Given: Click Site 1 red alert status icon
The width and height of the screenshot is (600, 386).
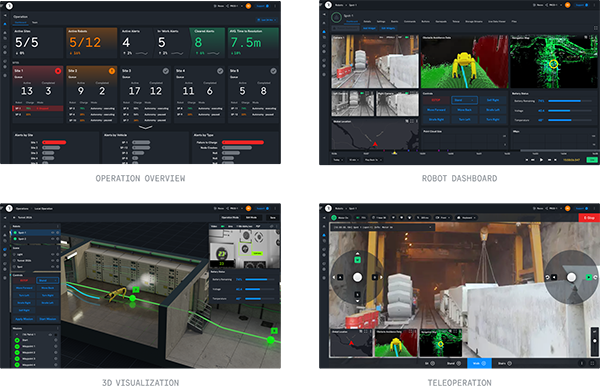Looking at the screenshot, I should coord(58,71).
